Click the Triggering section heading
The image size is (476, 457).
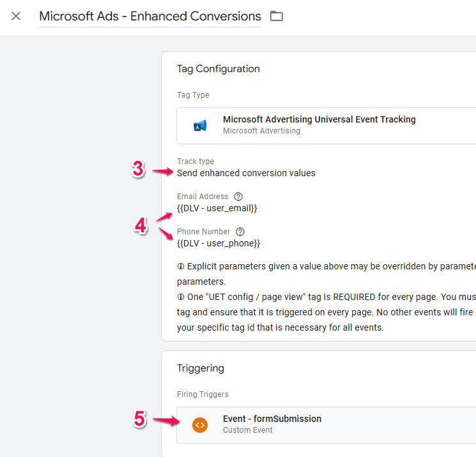pyautogui.click(x=201, y=368)
